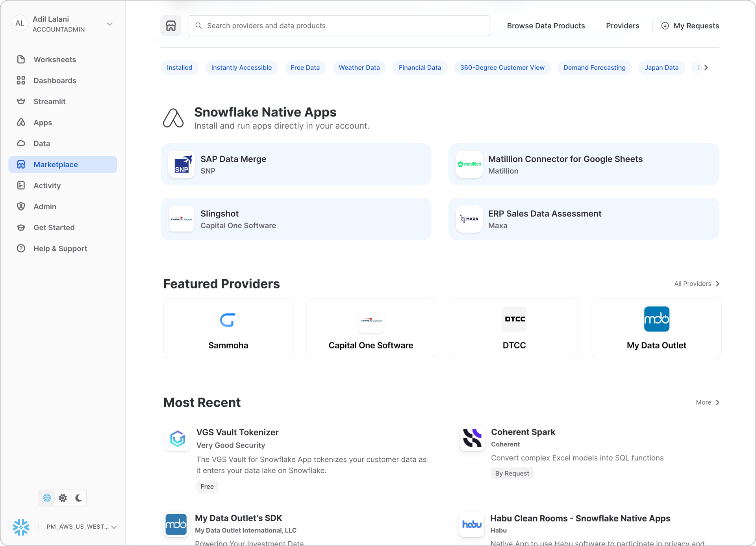Click the Matillion logo icon
The height and width of the screenshot is (546, 756).
[x=469, y=165]
